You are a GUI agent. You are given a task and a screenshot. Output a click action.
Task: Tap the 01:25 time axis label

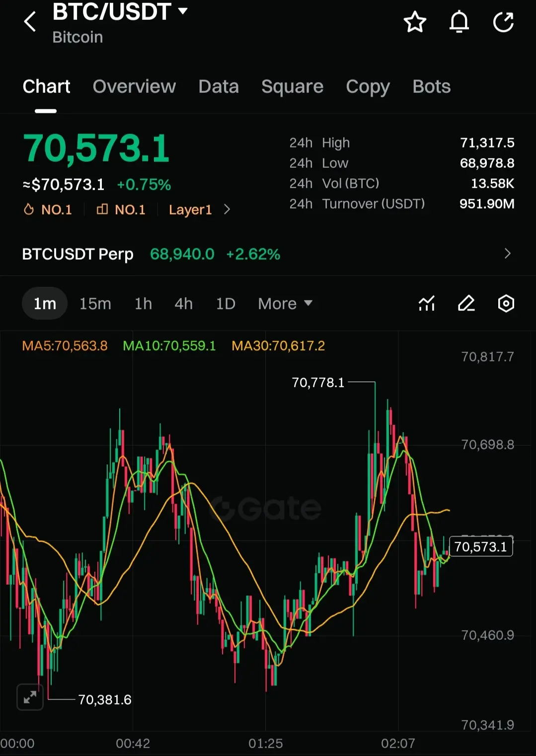point(266,744)
